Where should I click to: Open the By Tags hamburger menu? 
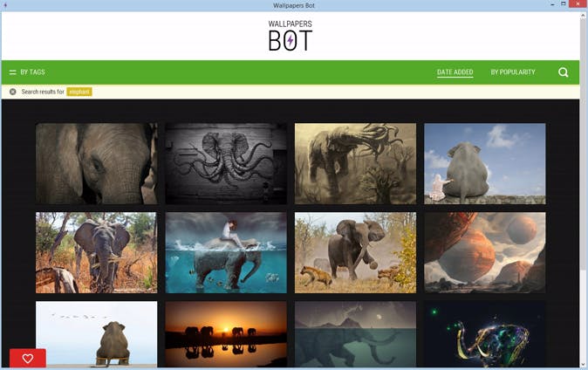(x=27, y=72)
